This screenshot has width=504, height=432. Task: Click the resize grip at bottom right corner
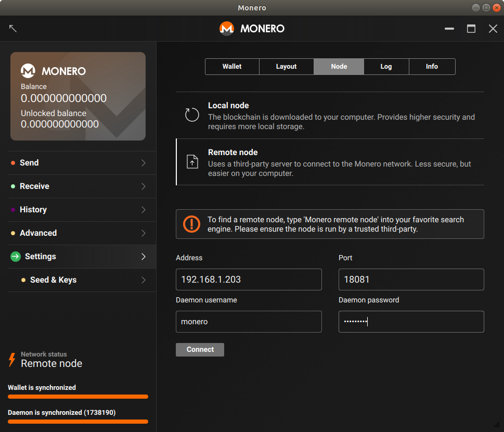pyautogui.click(x=497, y=425)
